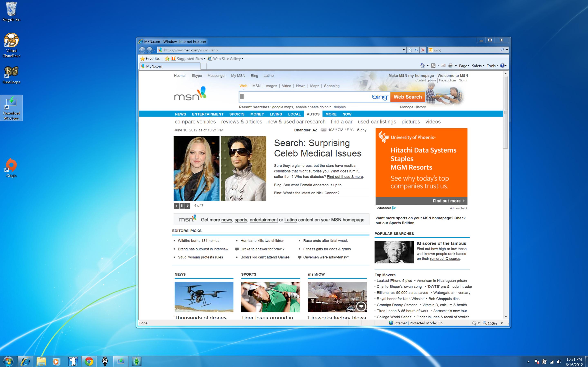
Task: Open the ENTERTAINMENT section in MSN navigation
Action: (208, 114)
